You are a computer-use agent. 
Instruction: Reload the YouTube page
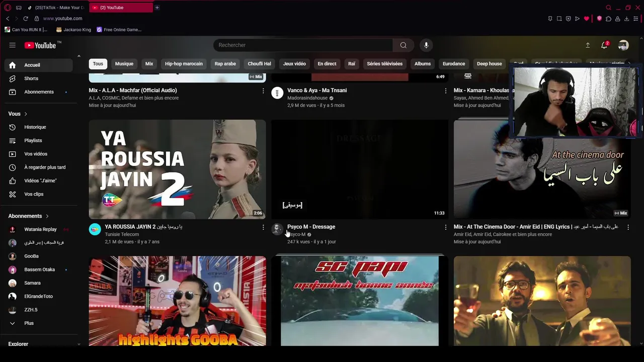pos(26,19)
